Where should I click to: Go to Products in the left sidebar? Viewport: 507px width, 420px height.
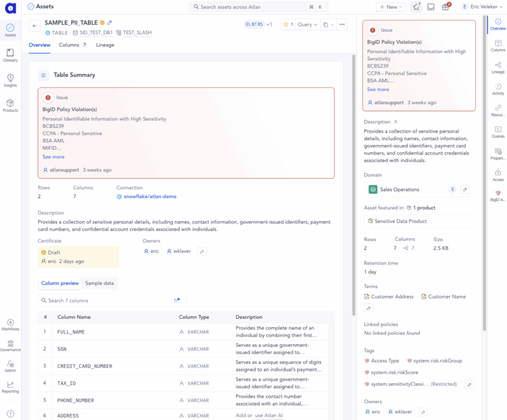(10, 105)
